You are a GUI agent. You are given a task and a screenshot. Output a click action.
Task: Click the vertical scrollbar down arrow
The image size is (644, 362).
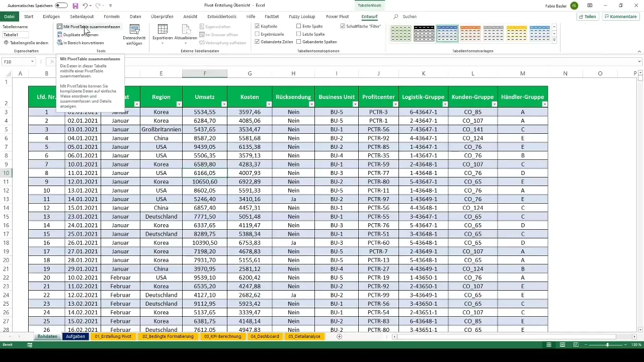pos(640,329)
